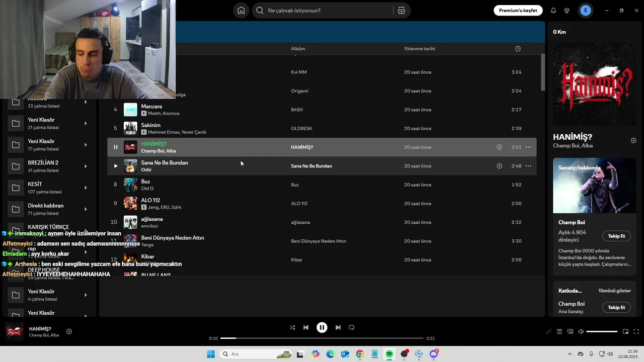Expand the Yeni Klasör folder with 21 playlists

click(x=86, y=123)
